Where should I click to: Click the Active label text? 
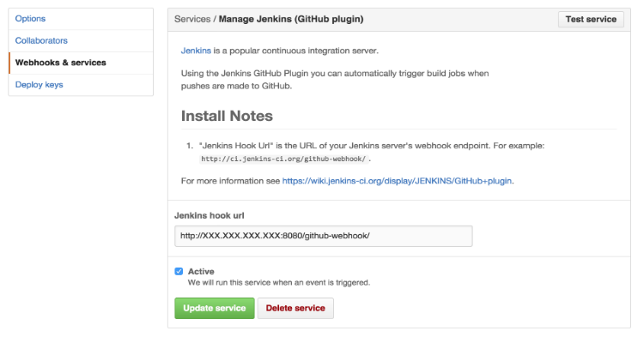(x=201, y=271)
